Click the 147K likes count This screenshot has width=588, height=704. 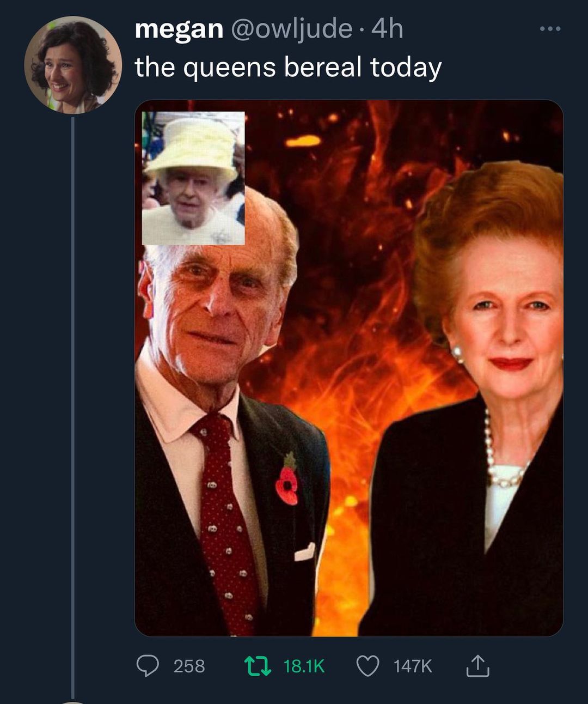pyautogui.click(x=413, y=666)
